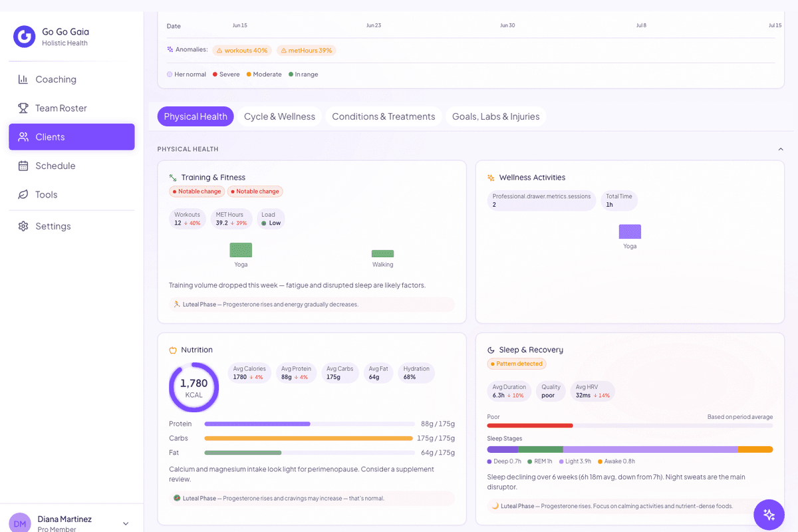Click the moon icon in Sleep luteal note
The image size is (798, 532).
pyautogui.click(x=495, y=505)
